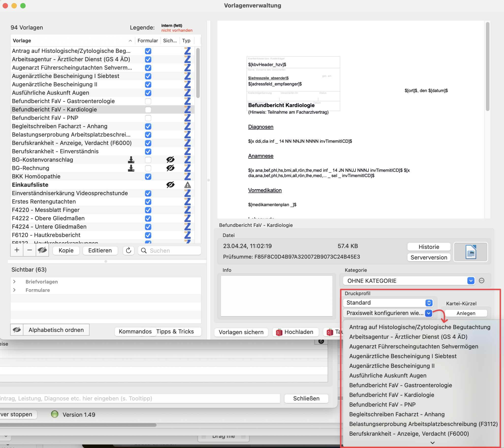
Task: Select Arbeitsagentur - Ärztlicher Dienst in dropdown list
Action: (408, 337)
